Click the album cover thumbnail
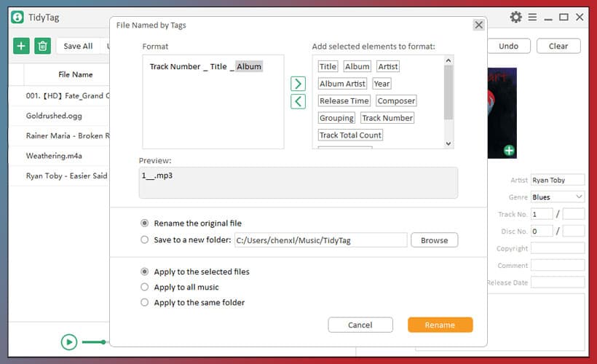This screenshot has width=597, height=364. coord(502,113)
